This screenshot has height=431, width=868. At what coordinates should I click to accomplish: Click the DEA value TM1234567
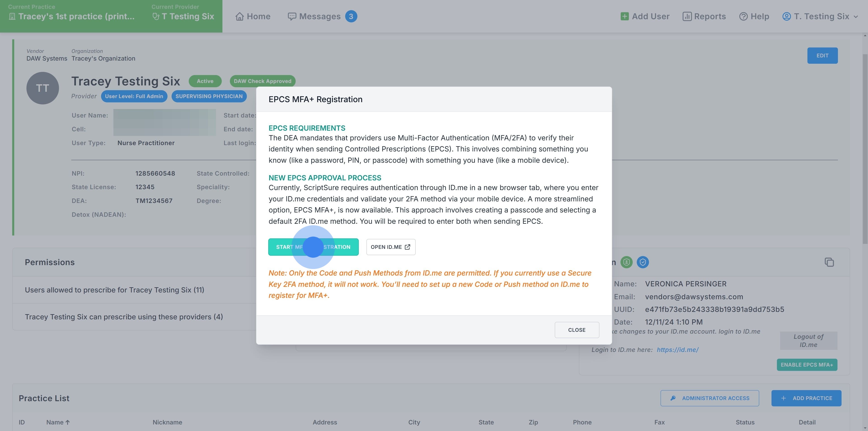[154, 201]
